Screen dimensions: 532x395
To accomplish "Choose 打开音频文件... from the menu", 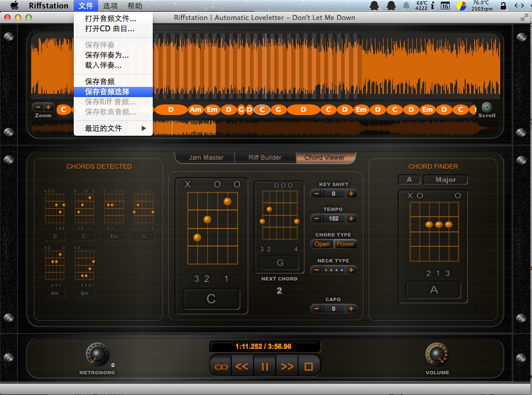I will [113, 19].
